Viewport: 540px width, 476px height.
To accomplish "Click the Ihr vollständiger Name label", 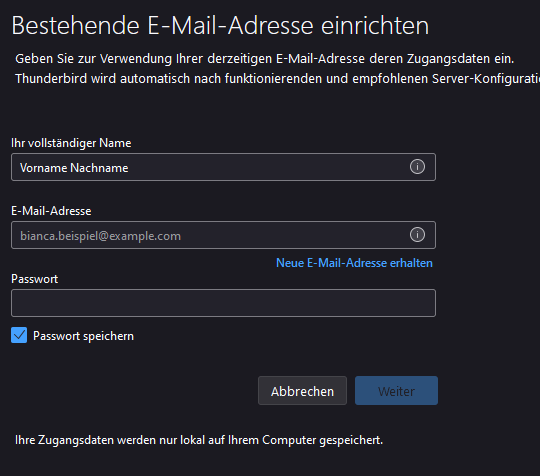I will [71, 143].
